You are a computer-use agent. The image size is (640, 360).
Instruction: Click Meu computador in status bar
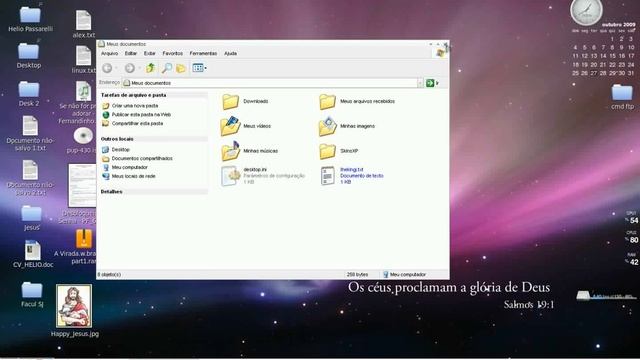tap(404, 275)
